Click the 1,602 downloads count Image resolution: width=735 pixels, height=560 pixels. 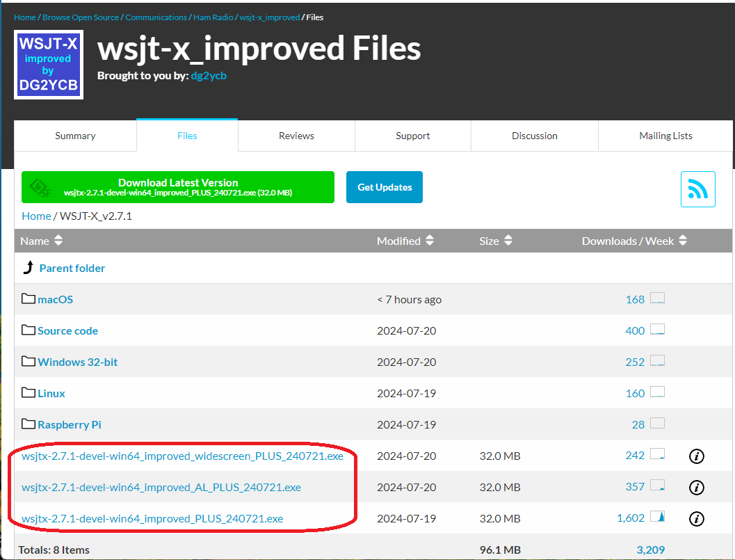tap(631, 518)
